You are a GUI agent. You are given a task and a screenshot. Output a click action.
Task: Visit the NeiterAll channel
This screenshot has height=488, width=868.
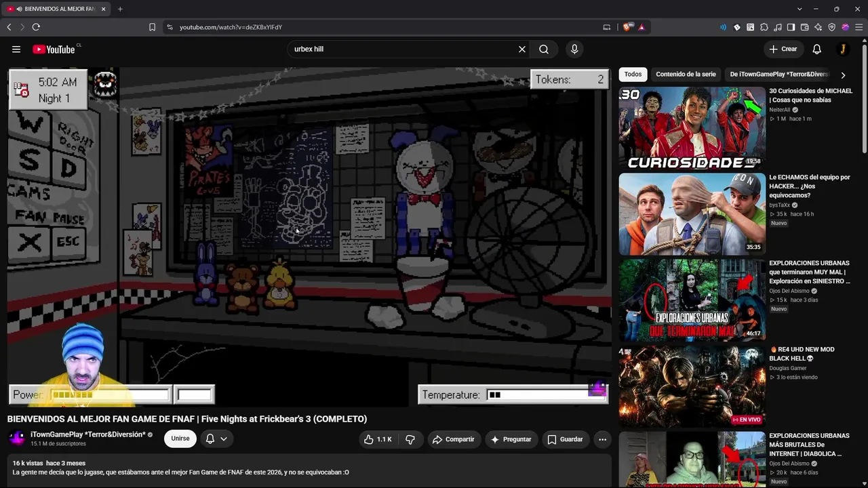coord(780,110)
